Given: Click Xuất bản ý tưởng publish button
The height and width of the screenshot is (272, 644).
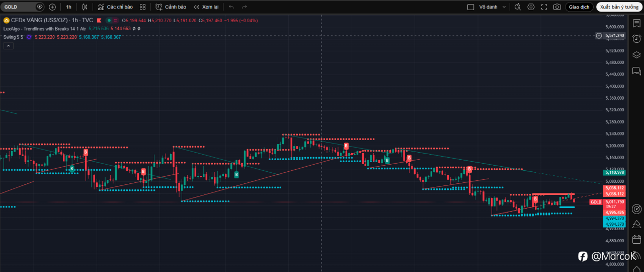Looking at the screenshot, I should coord(619,7).
